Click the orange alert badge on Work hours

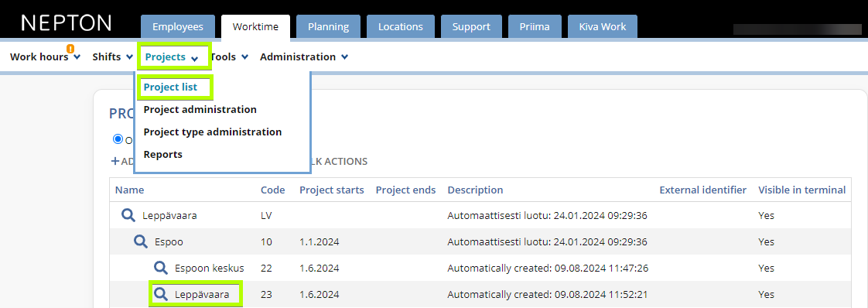pos(70,49)
